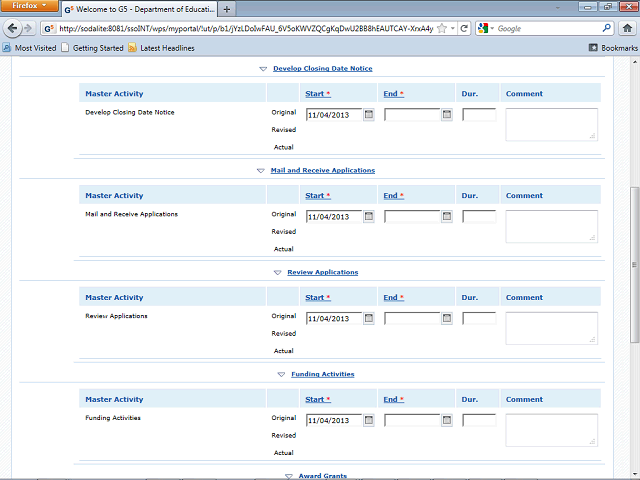Open the Most Visited bookmarks folder
This screenshot has width=640, height=480.
tap(29, 48)
